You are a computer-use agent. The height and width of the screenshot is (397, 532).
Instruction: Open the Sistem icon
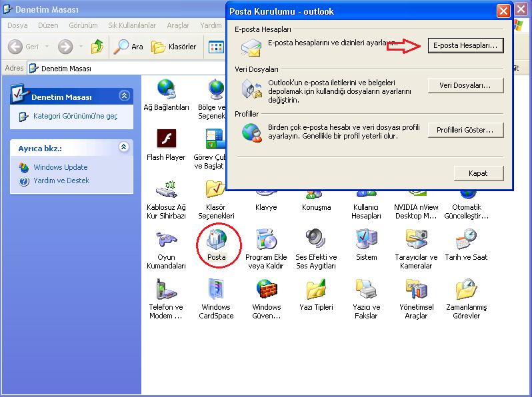(x=367, y=244)
